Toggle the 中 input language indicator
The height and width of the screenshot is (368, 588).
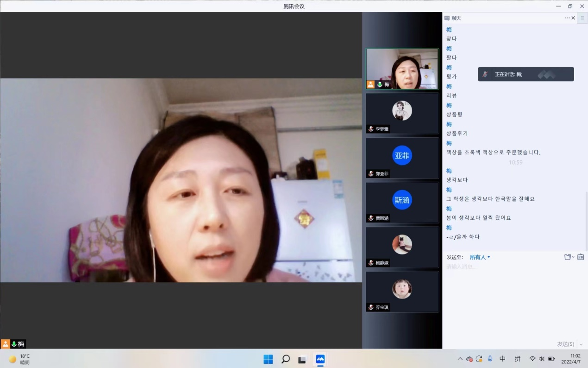click(x=502, y=359)
